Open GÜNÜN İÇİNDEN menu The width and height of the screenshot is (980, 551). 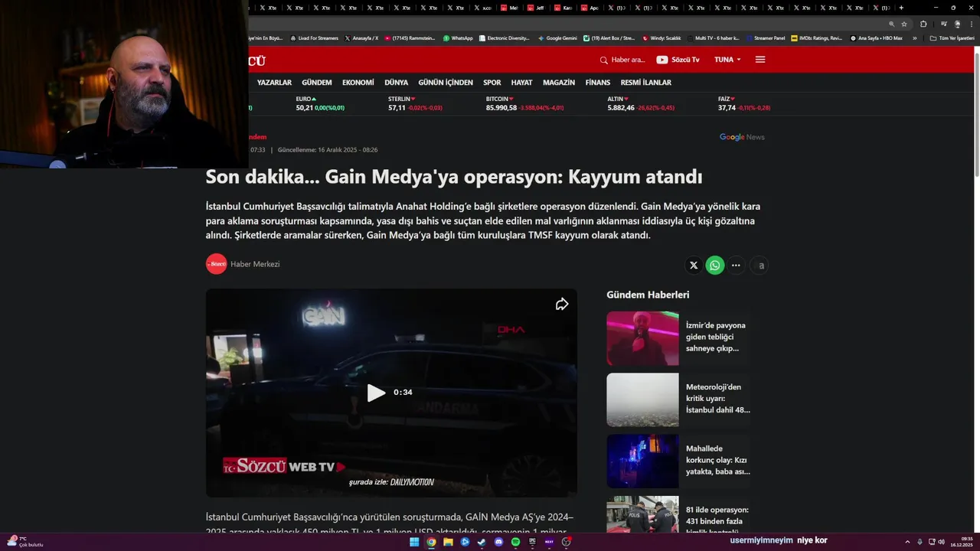click(446, 83)
